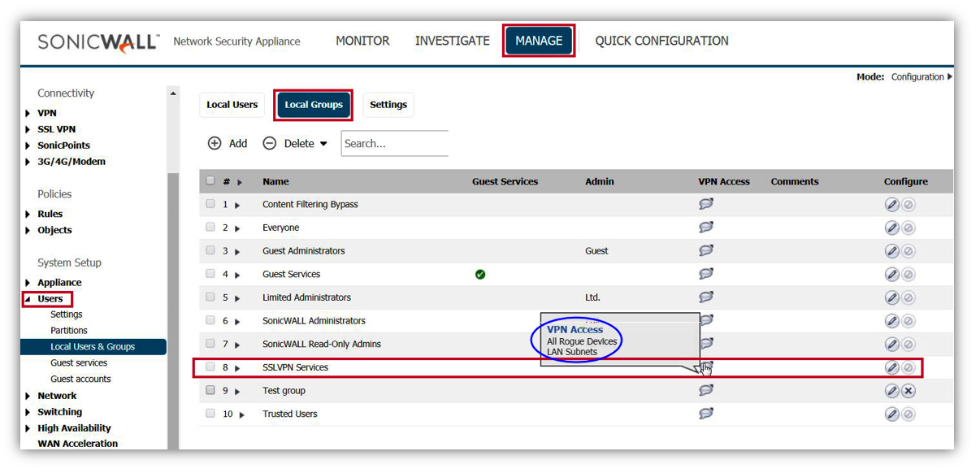Check the Content Filtering Bypass row checkbox

(211, 204)
